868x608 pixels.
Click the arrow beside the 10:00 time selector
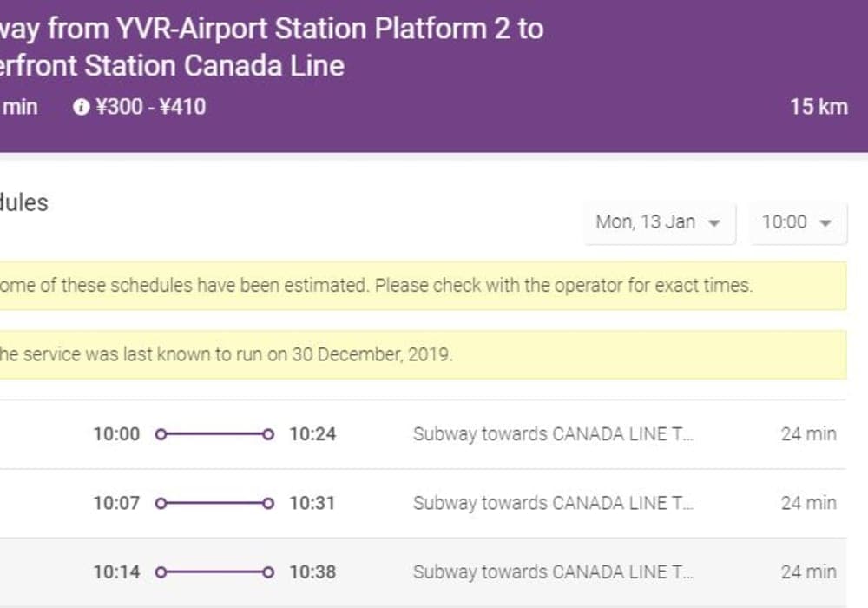click(x=825, y=223)
